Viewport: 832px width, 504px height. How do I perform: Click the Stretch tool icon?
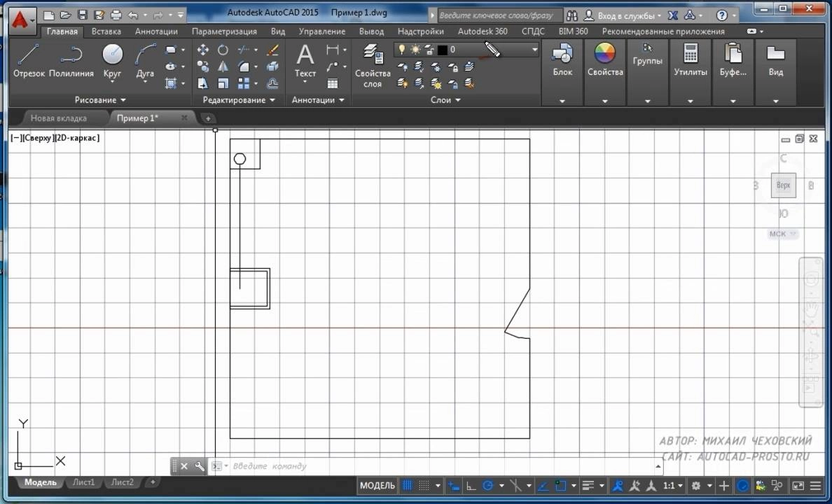202,83
